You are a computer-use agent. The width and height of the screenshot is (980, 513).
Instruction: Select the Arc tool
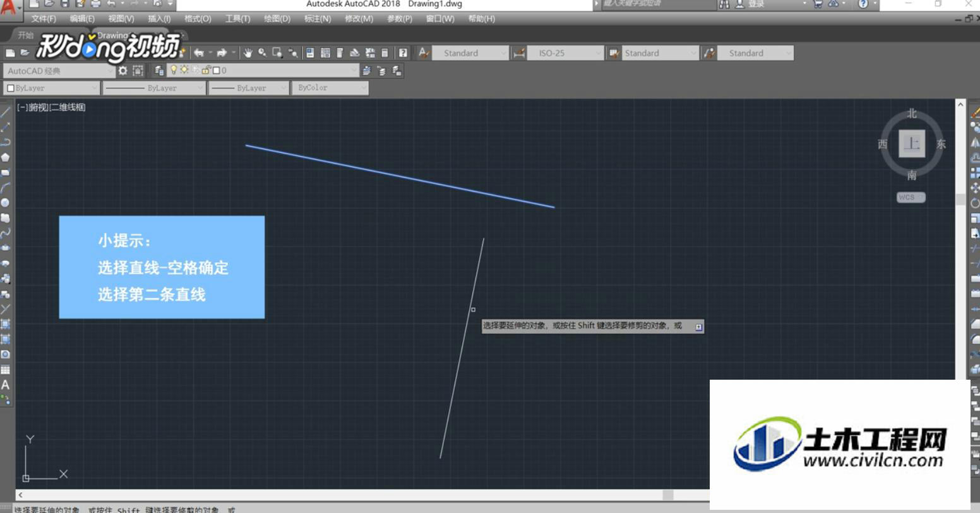pos(5,188)
